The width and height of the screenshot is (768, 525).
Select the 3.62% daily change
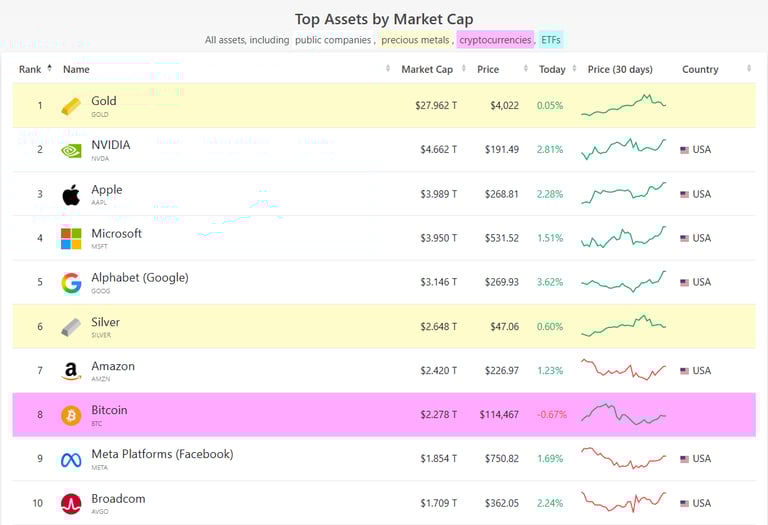coord(550,282)
